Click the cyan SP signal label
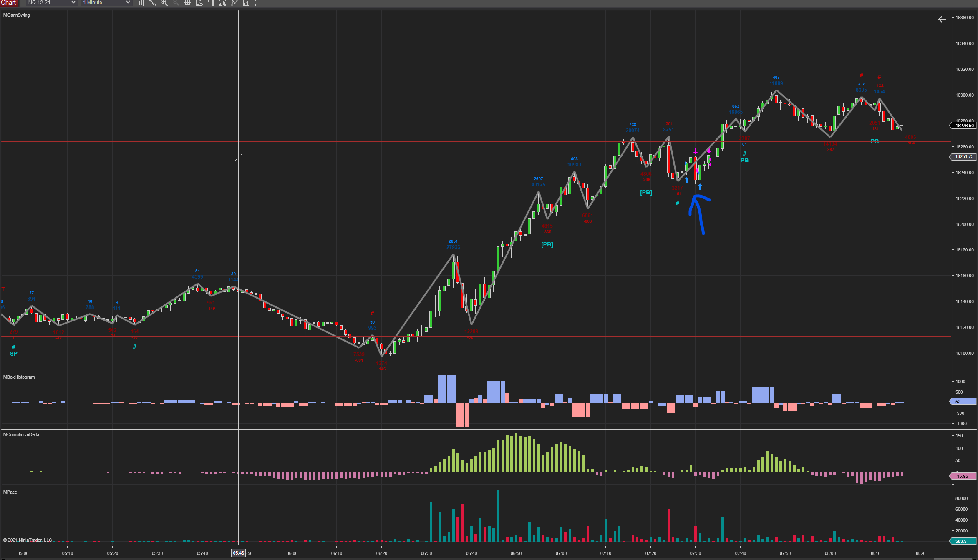Screen dimensions: 978x560 pos(14,354)
